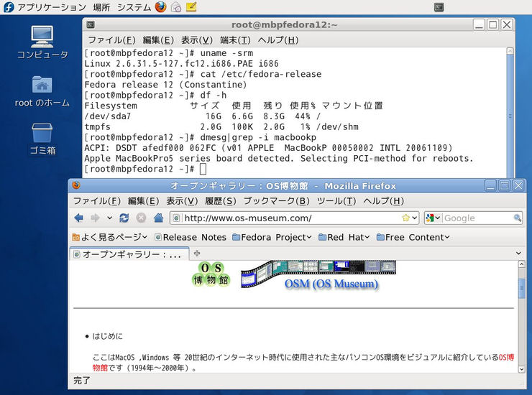Open the Fedora logo applications icon

[x=9, y=6]
